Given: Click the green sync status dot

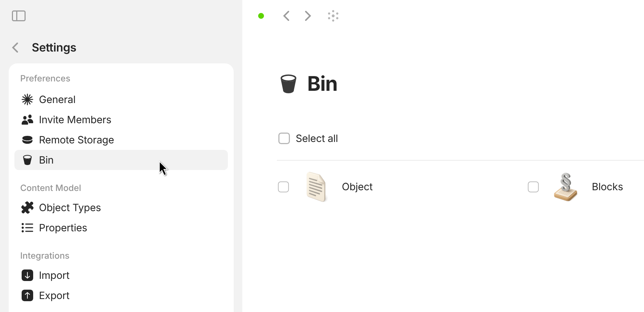Looking at the screenshot, I should click(261, 16).
